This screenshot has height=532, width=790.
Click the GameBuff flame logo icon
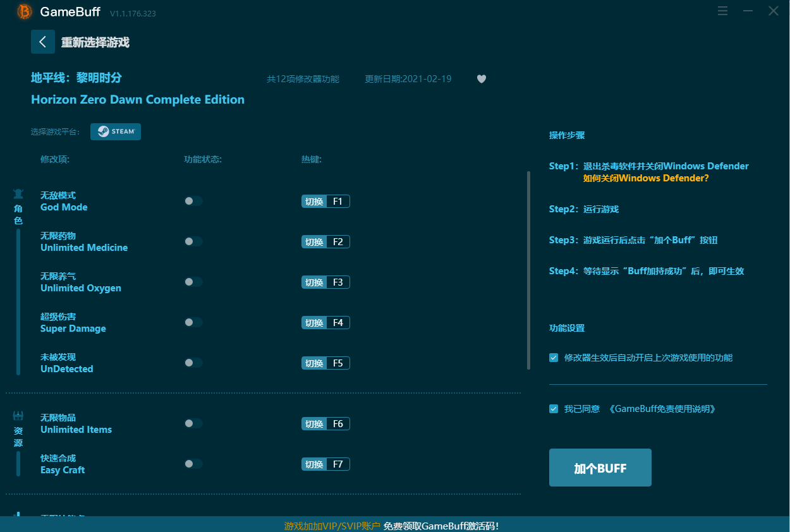coord(25,11)
